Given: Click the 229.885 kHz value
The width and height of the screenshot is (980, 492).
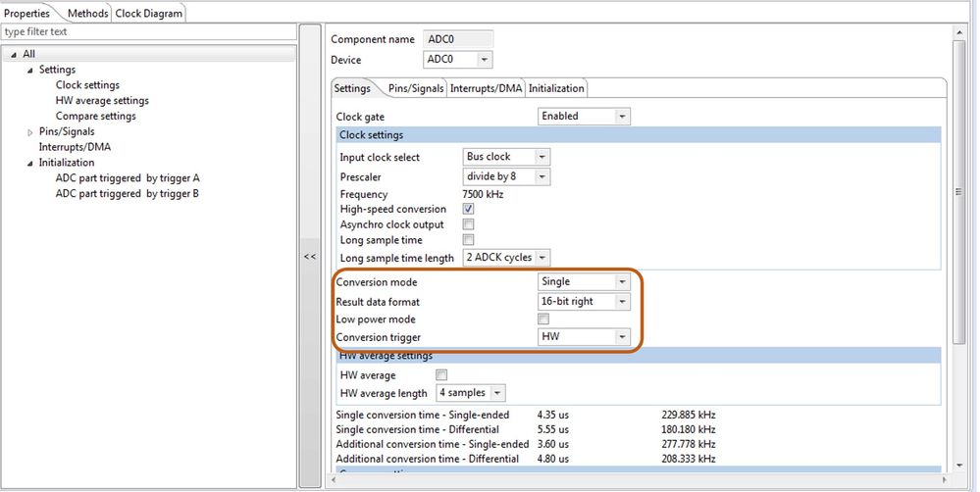Looking at the screenshot, I should click(x=688, y=416).
